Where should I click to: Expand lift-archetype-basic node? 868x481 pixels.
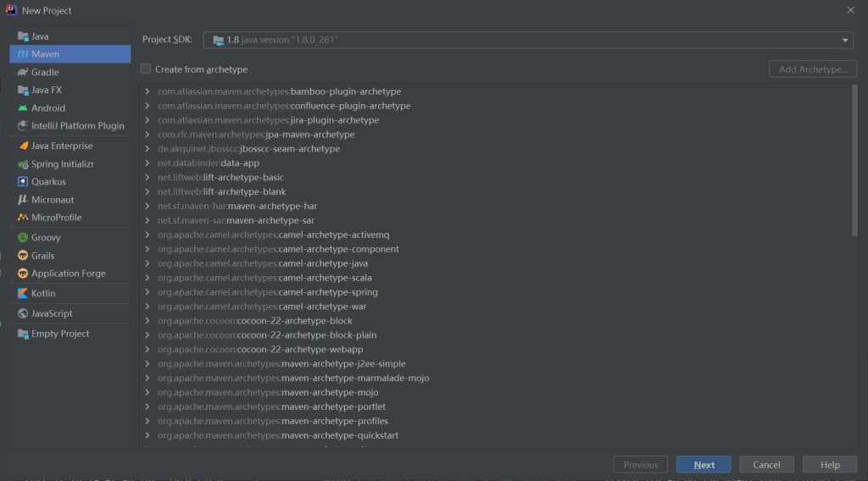(x=147, y=178)
